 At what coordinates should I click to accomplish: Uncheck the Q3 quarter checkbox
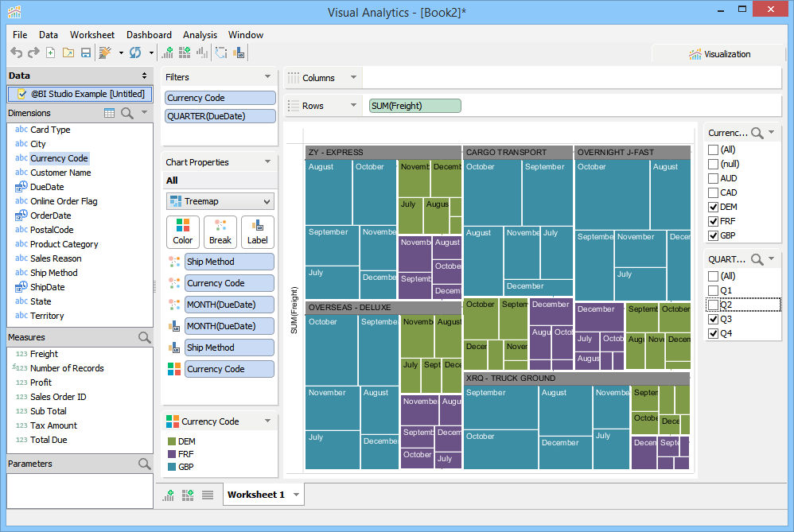click(713, 319)
